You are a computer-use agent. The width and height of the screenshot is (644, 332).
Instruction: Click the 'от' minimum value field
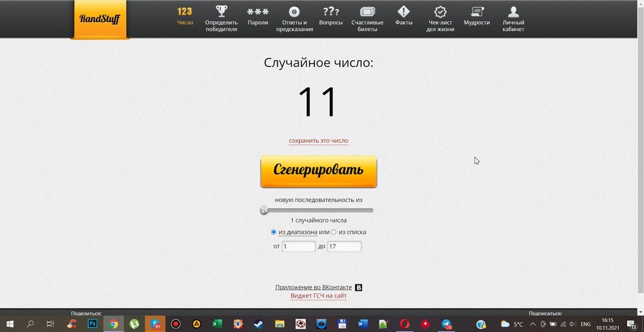click(x=299, y=246)
